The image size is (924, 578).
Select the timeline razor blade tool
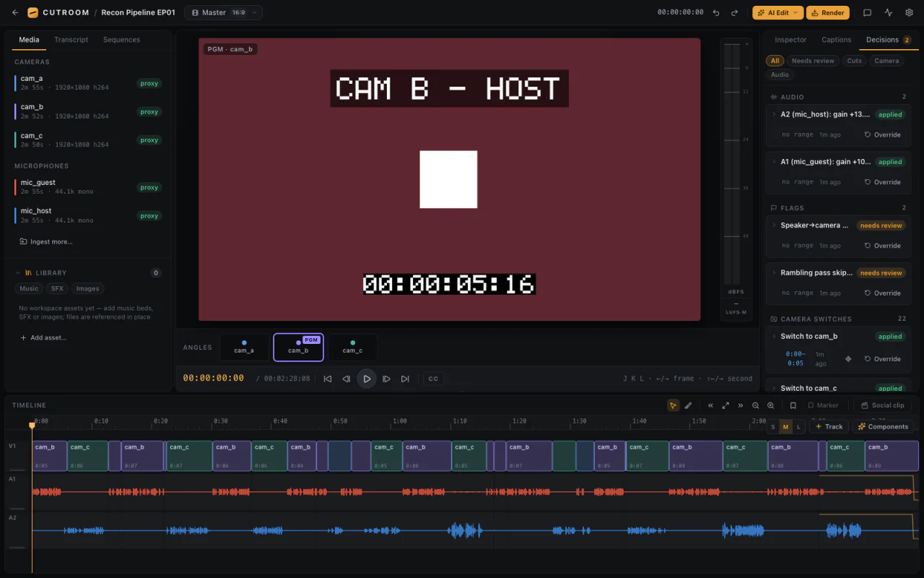688,405
